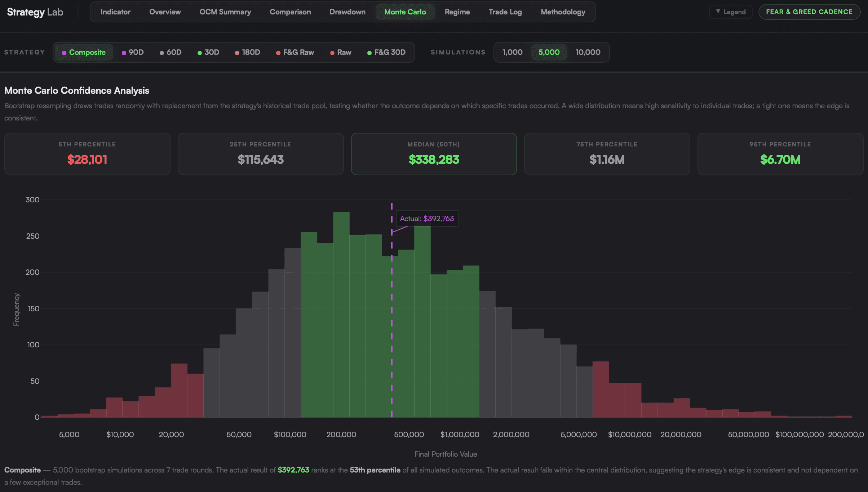Image resolution: width=868 pixels, height=492 pixels.
Task: Set simulations to 5,000
Action: click(x=549, y=52)
